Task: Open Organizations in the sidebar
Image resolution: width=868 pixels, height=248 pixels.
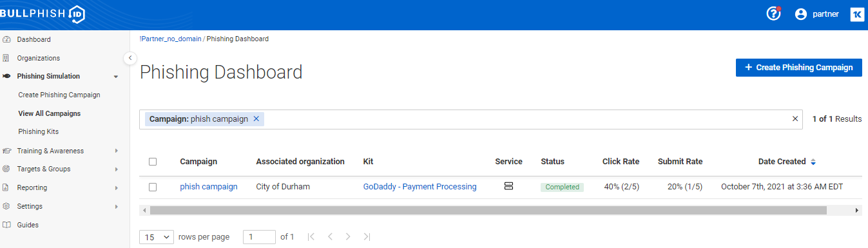Action: (x=39, y=58)
